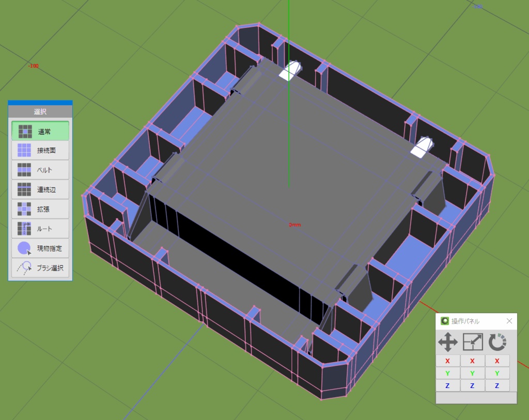Screen dimensions: 529x420
Task: Click the scale icon in 操作パネル
Action: click(472, 342)
